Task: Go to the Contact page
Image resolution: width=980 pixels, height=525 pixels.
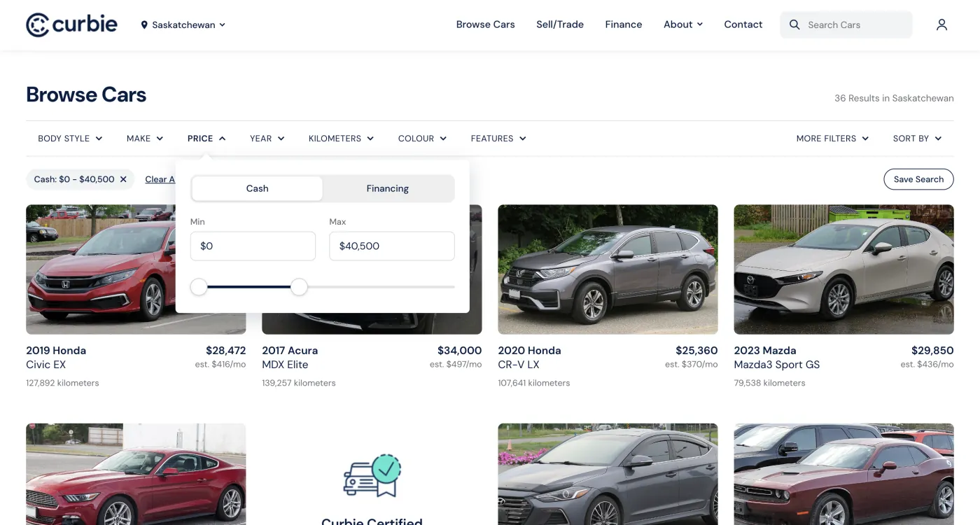Action: click(743, 24)
